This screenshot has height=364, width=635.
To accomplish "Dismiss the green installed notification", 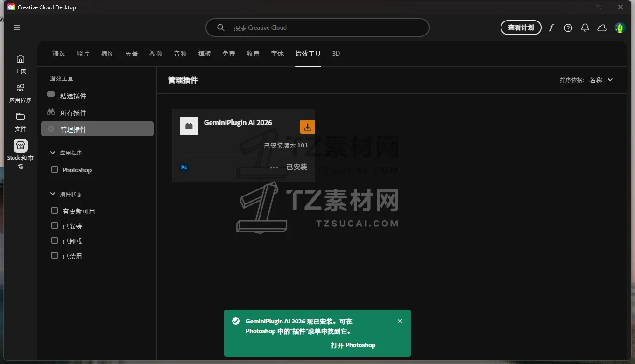I will point(399,321).
